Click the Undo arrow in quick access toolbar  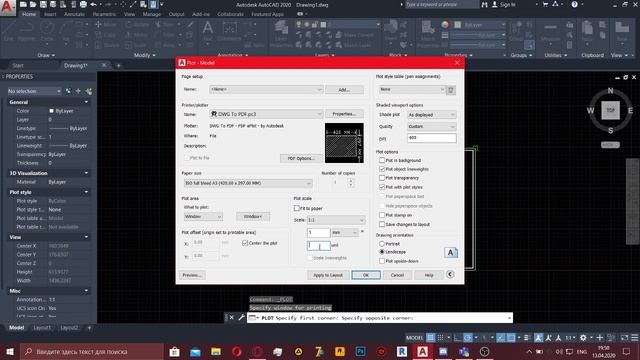(x=93, y=4)
